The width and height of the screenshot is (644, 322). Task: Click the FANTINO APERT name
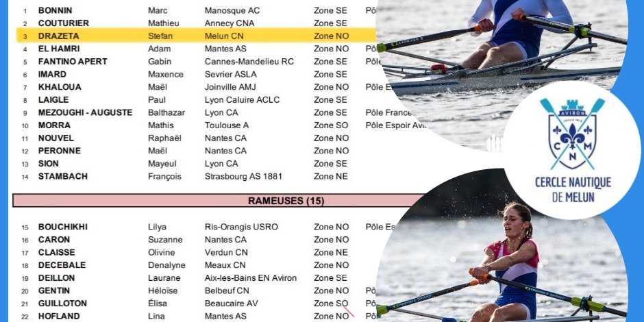click(73, 62)
